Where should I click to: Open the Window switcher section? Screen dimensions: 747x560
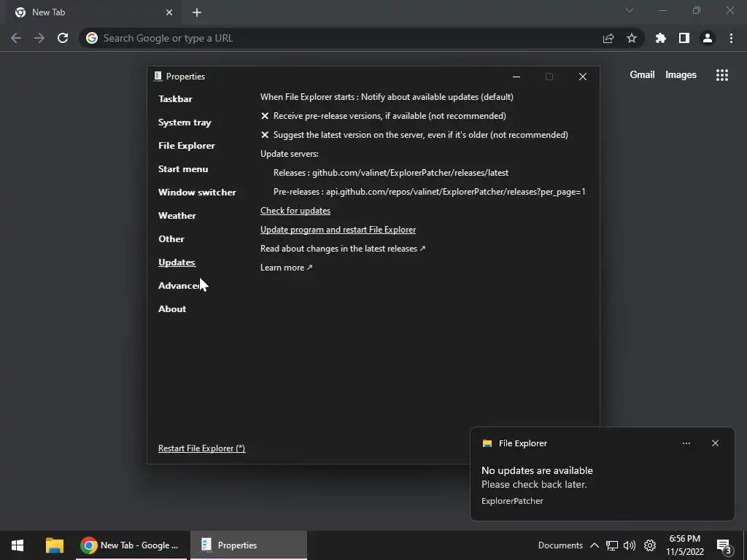tap(197, 192)
